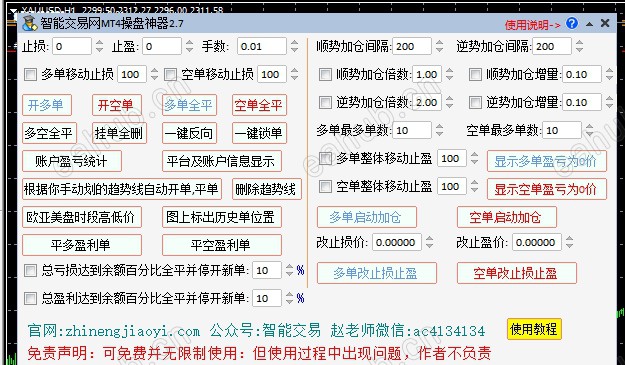Click yellow 使用教程 tutorial button
Screen dimensions: 625x365
(534, 329)
